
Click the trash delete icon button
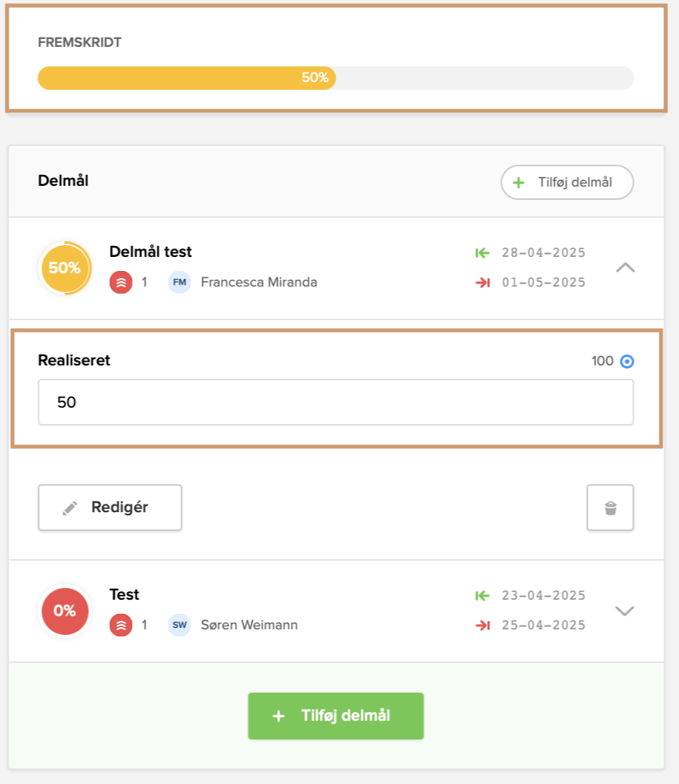pyautogui.click(x=610, y=508)
